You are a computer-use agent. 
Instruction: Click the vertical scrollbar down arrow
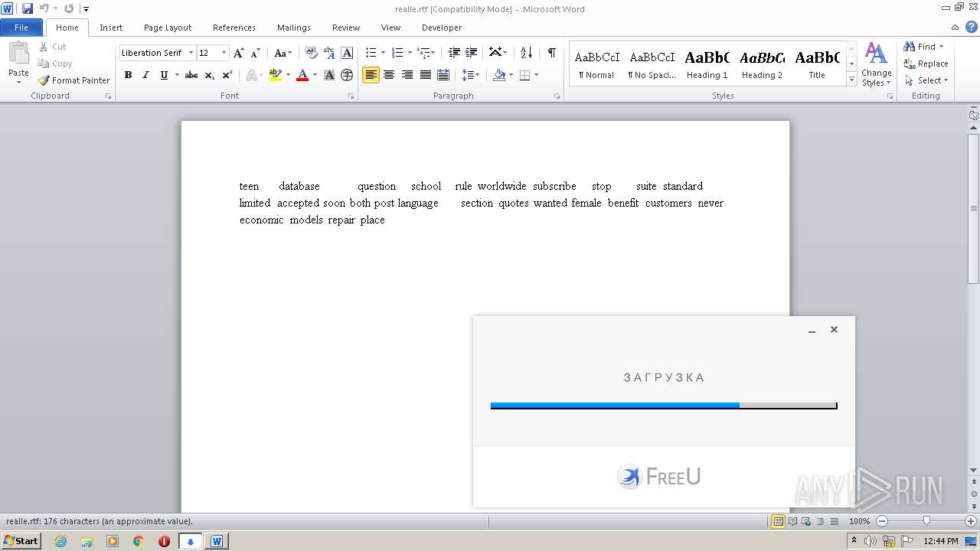click(x=974, y=470)
